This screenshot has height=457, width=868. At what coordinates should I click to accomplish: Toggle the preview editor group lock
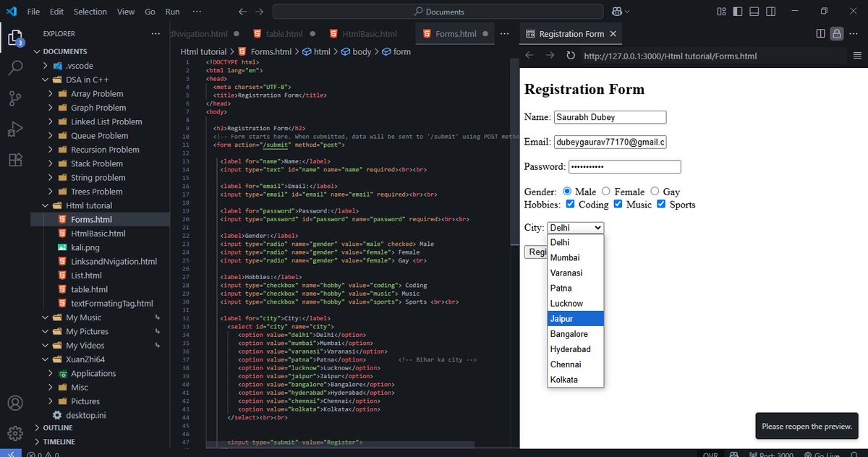pyautogui.click(x=837, y=33)
